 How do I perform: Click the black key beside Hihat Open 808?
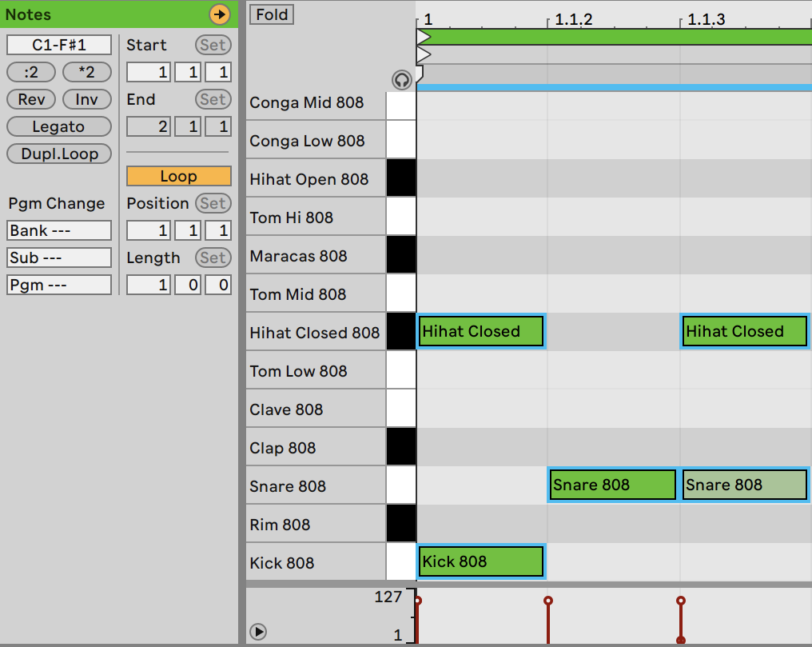tap(401, 178)
